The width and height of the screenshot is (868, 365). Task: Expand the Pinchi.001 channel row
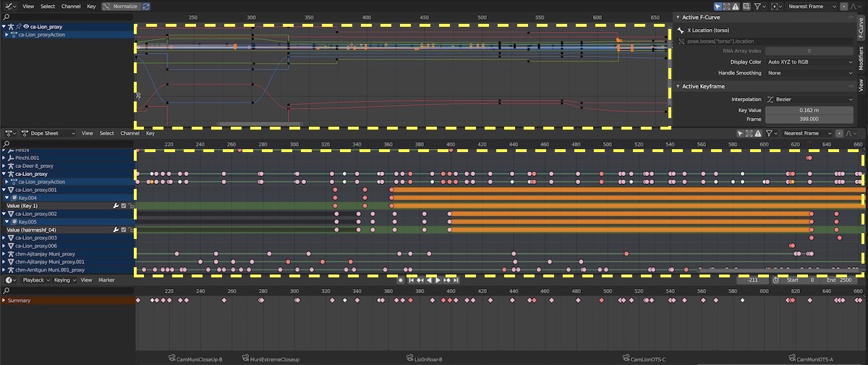coord(4,158)
